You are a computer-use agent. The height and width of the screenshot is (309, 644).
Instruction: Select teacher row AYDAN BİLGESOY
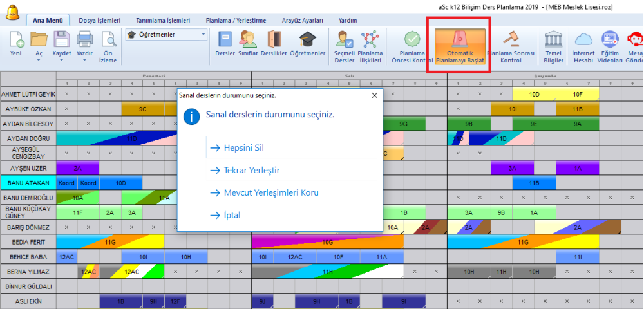click(x=28, y=124)
